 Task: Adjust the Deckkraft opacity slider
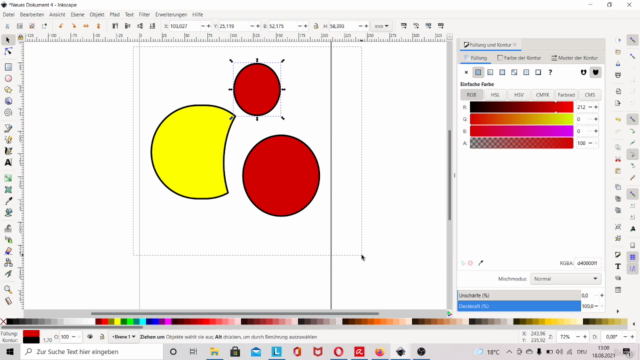click(519, 307)
